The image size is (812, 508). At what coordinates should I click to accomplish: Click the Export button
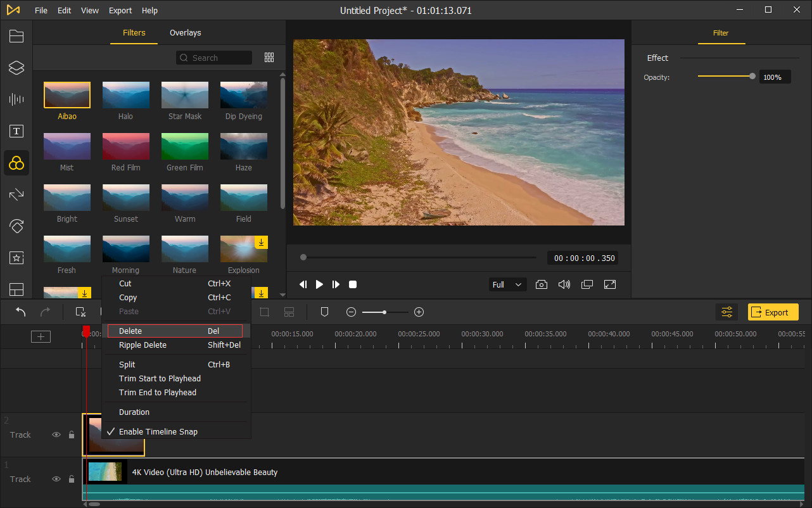coord(773,312)
